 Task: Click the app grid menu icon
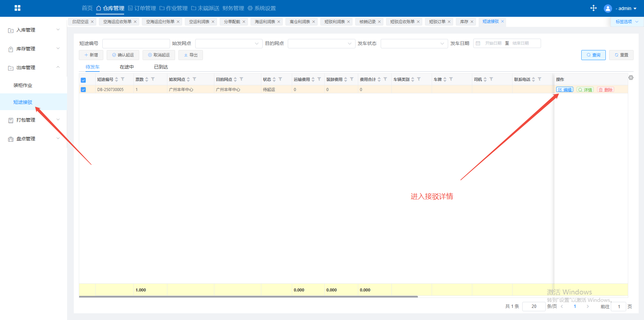click(17, 8)
